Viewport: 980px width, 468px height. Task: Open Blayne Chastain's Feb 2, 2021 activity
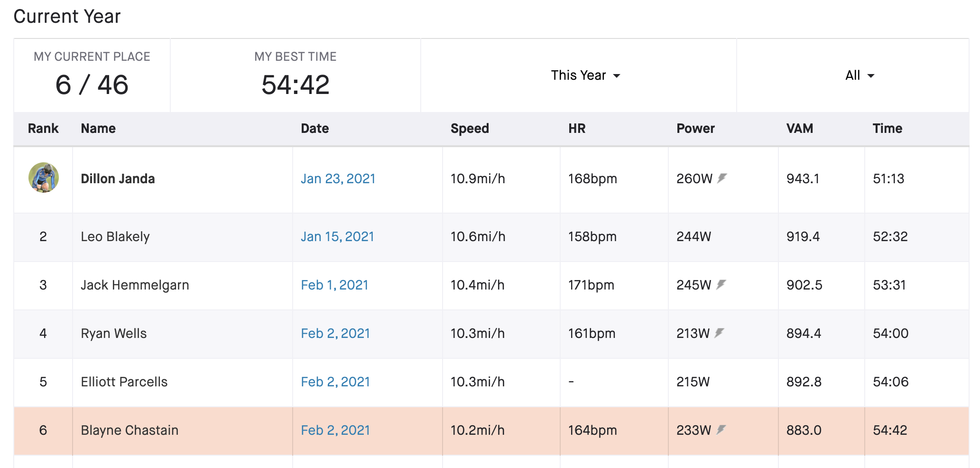click(335, 430)
